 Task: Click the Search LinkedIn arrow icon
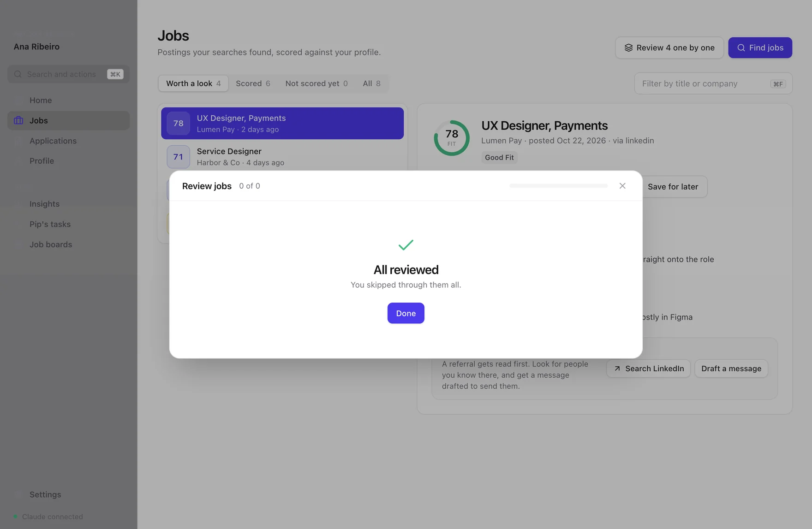(617, 369)
